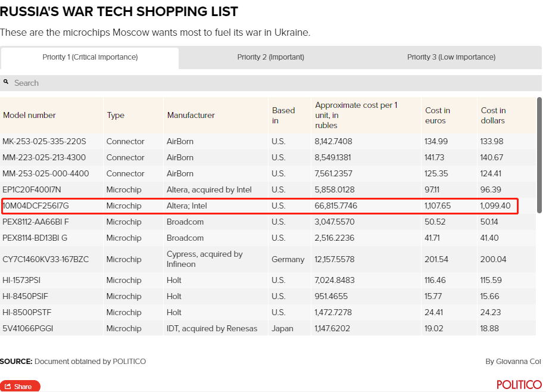Click rubles value 951.4655
The image size is (546, 392).
(331, 296)
